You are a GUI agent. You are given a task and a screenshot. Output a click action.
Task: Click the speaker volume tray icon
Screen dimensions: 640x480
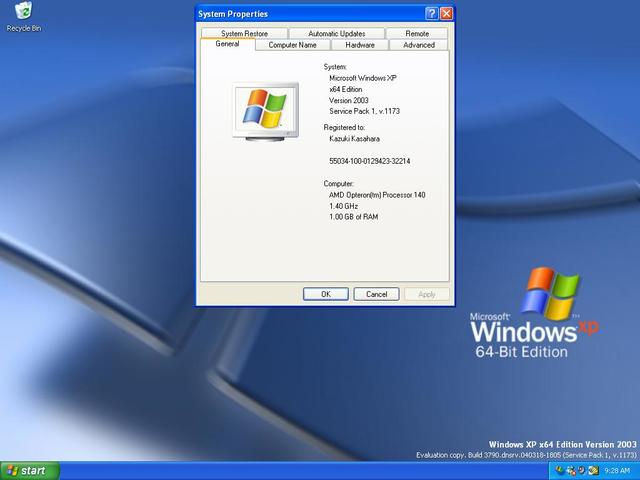[x=582, y=471]
